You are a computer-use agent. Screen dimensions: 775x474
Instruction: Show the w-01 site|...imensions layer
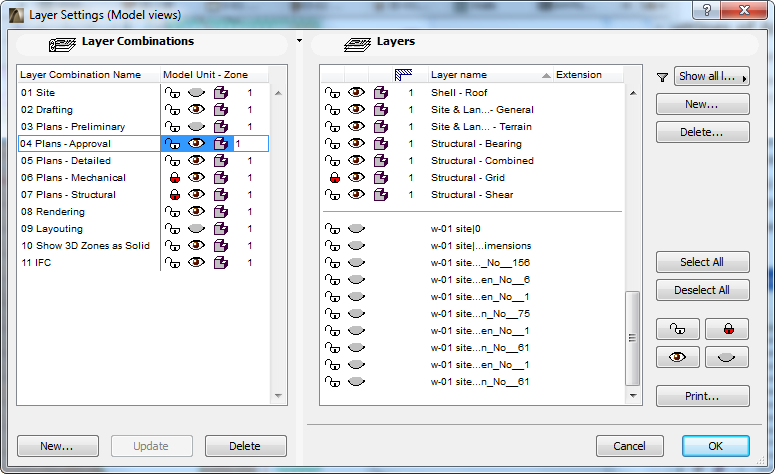356,245
